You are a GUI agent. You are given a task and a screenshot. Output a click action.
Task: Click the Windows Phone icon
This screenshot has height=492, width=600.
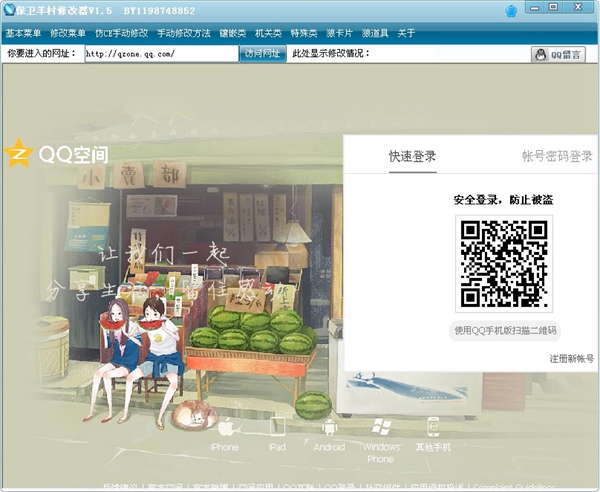click(x=381, y=427)
